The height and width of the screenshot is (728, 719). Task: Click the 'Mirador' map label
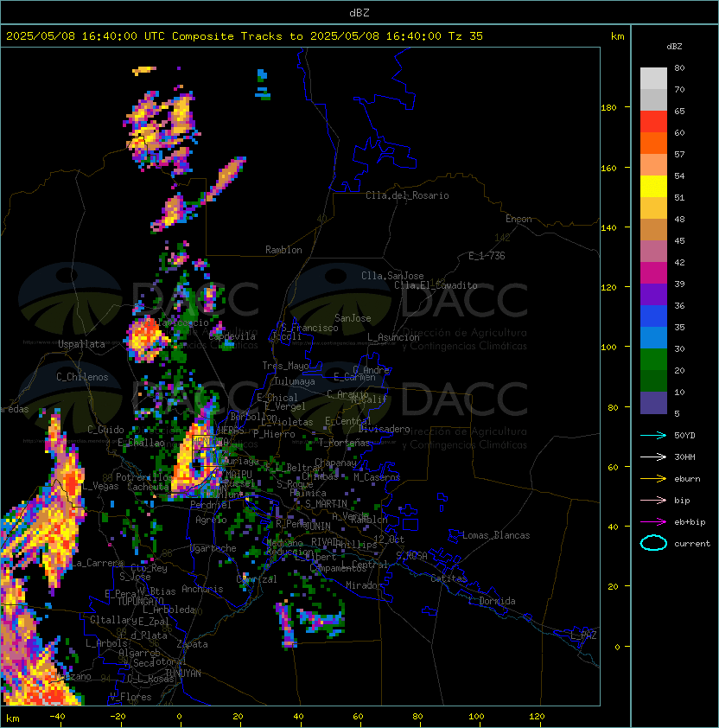[365, 585]
